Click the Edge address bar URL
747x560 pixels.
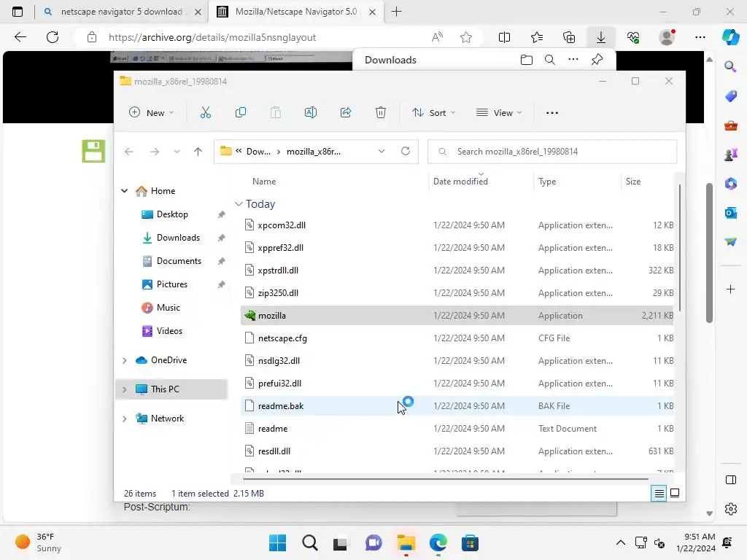pyautogui.click(x=212, y=37)
